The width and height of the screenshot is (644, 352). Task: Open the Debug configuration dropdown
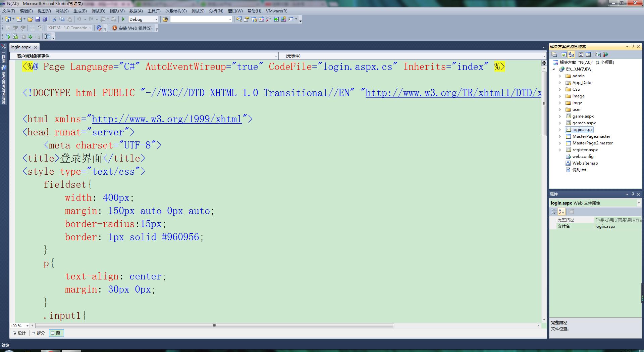coord(156,19)
